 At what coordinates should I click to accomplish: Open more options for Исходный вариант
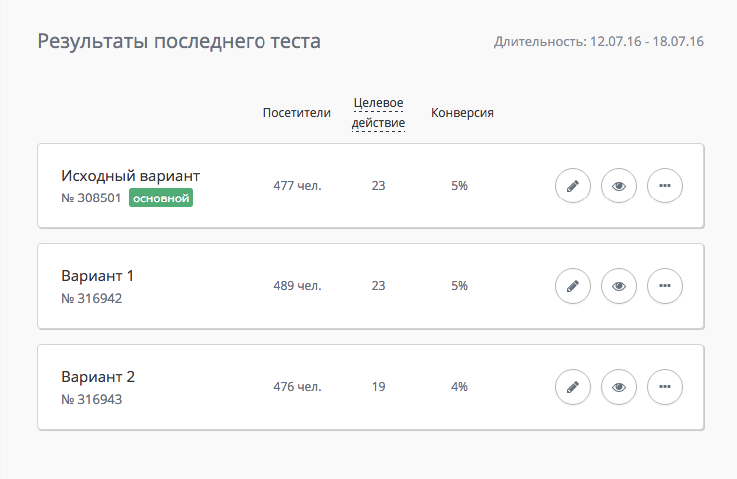[x=665, y=186]
